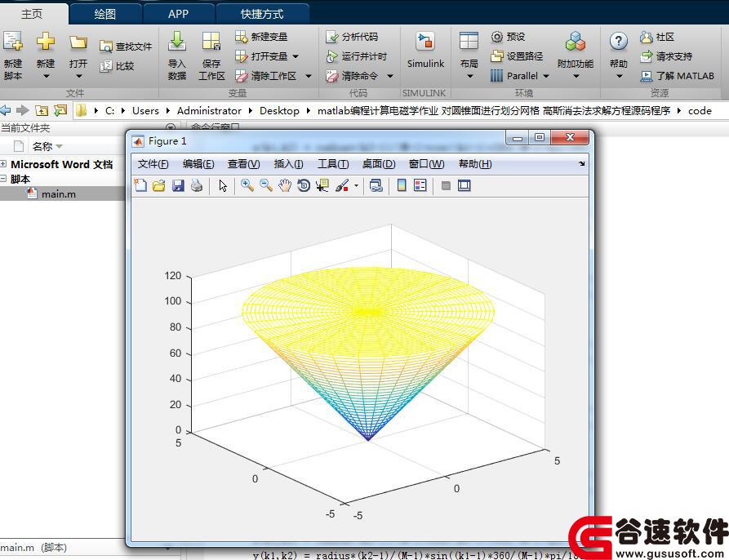Screen dimensions: 729x560
Task: Toggle the Brush data tool
Action: (x=342, y=186)
